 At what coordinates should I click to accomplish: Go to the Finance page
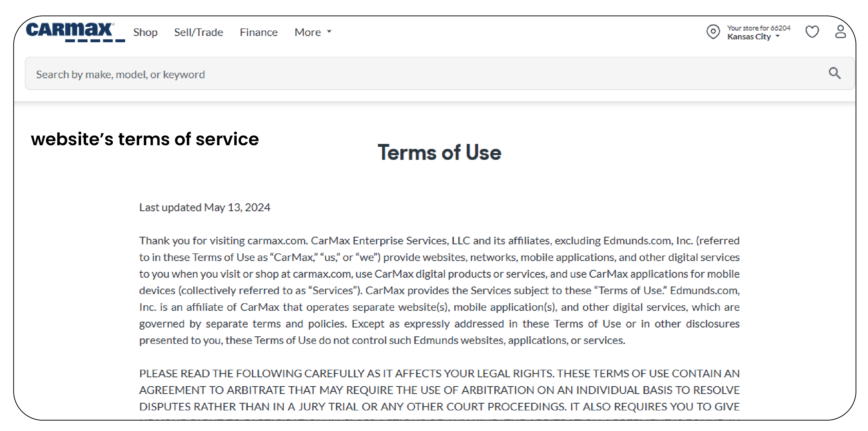259,32
